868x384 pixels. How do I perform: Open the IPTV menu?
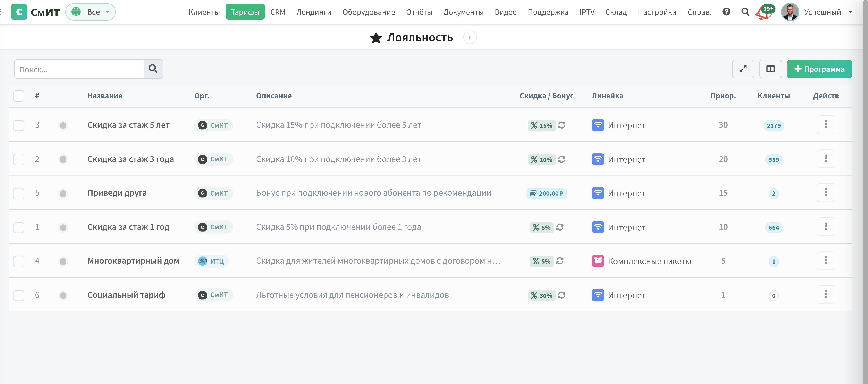click(x=587, y=12)
